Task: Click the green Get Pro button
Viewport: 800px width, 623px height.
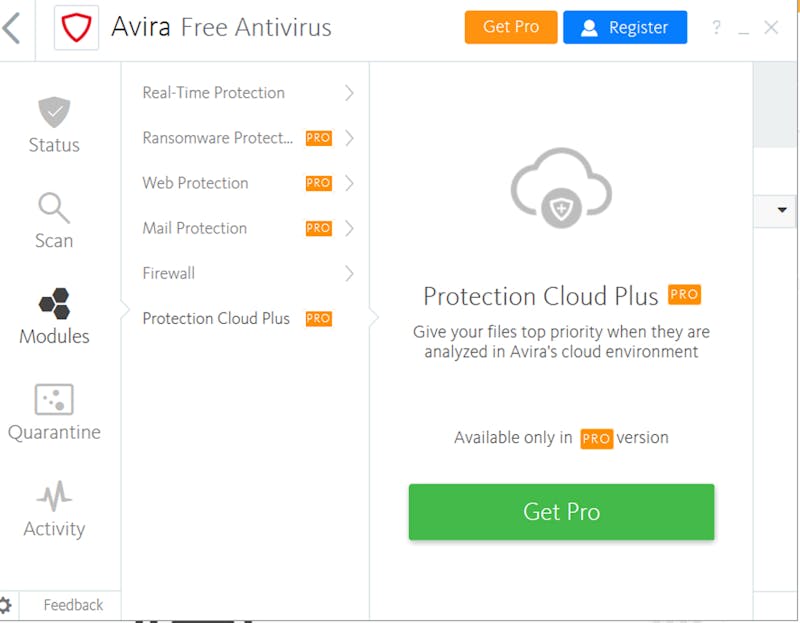Action: tap(561, 512)
